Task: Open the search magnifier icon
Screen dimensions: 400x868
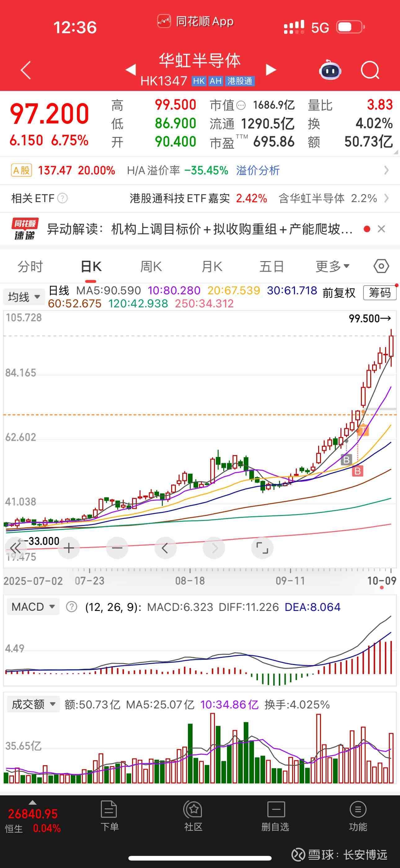Action: point(370,70)
